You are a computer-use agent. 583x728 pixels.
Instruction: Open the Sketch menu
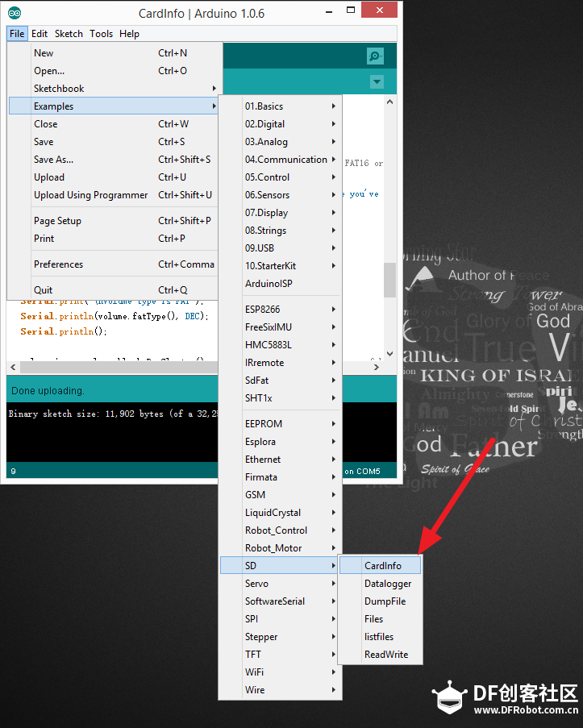[x=69, y=34]
